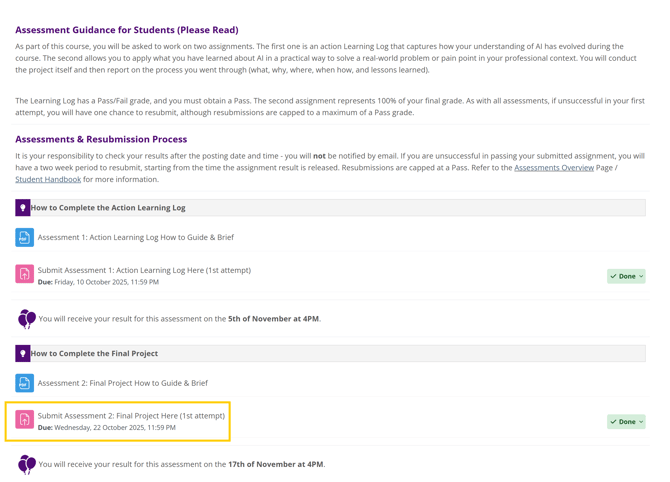Open the Assessments Overview link
The height and width of the screenshot is (482, 670).
pos(553,168)
